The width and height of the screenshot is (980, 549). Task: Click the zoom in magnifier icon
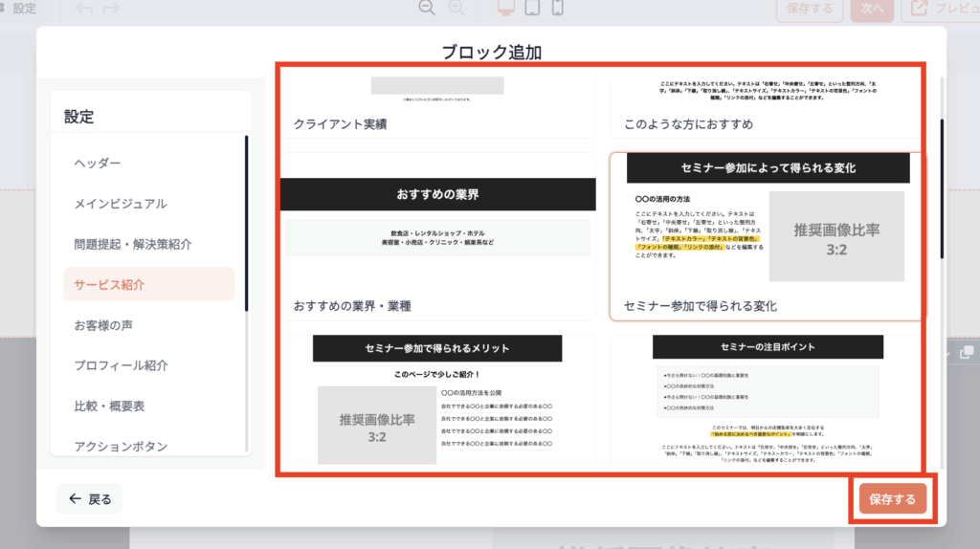457,8
